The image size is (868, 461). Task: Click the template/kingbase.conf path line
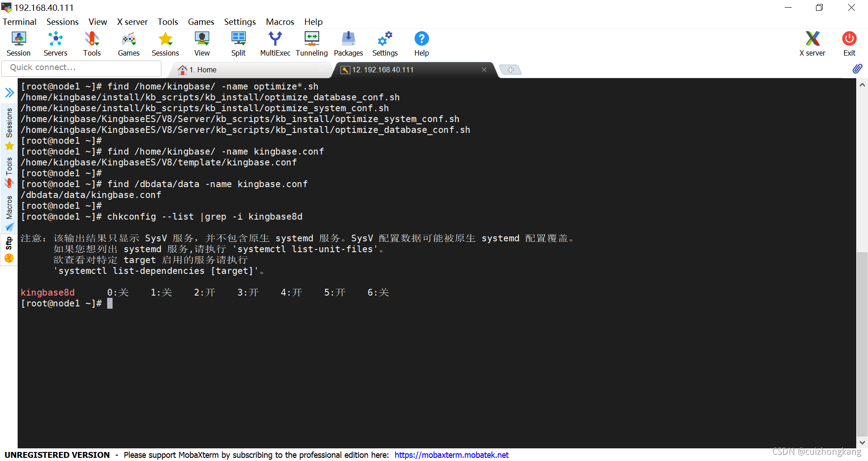(x=159, y=162)
